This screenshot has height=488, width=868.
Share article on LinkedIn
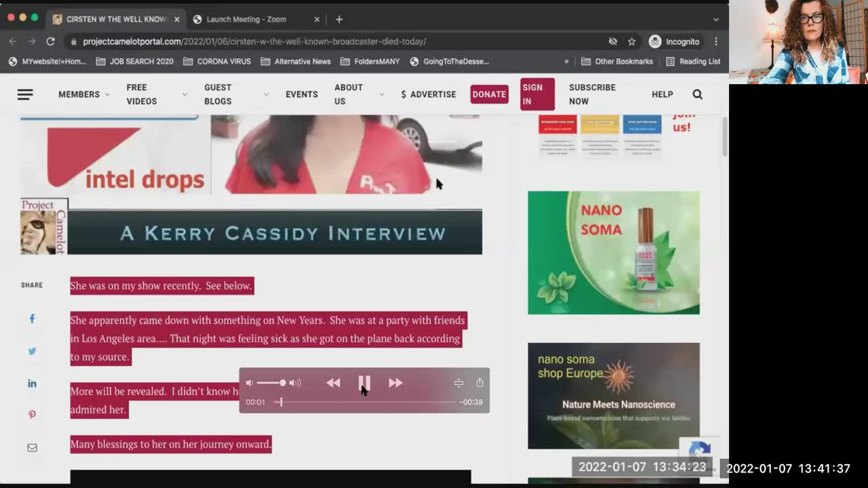(32, 384)
